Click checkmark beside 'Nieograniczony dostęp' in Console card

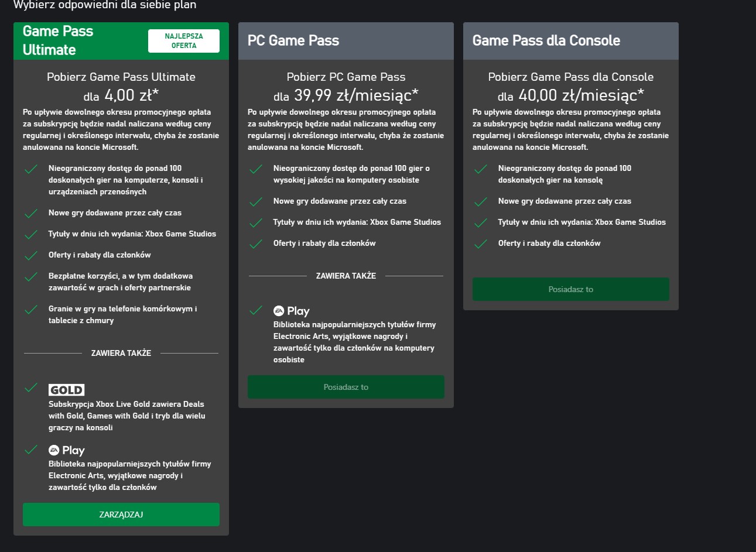[x=481, y=169]
